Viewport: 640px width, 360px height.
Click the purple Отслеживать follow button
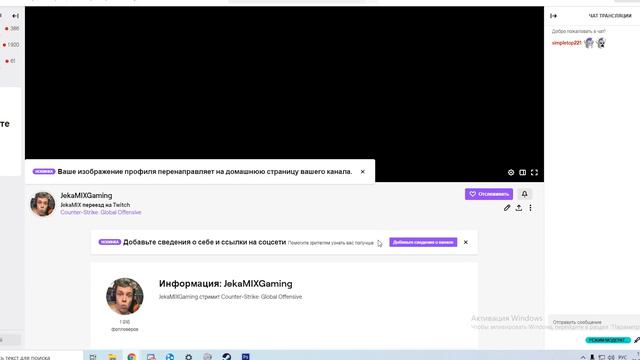coord(489,194)
